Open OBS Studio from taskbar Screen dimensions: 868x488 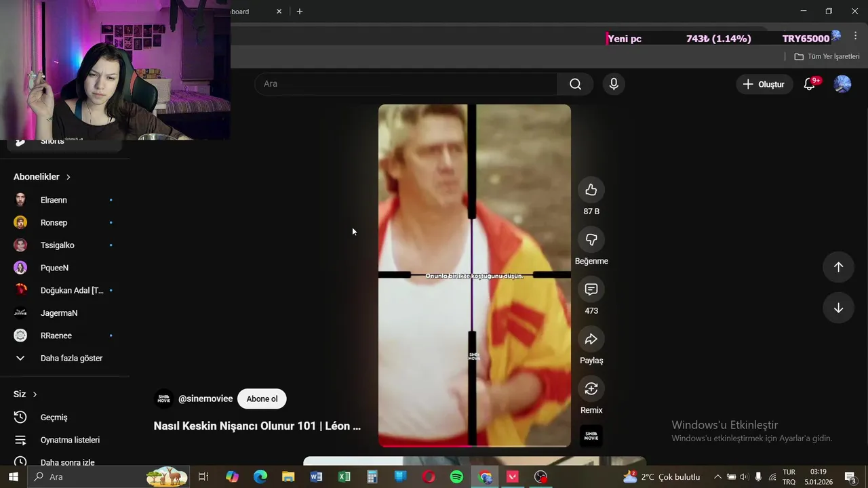(540, 477)
